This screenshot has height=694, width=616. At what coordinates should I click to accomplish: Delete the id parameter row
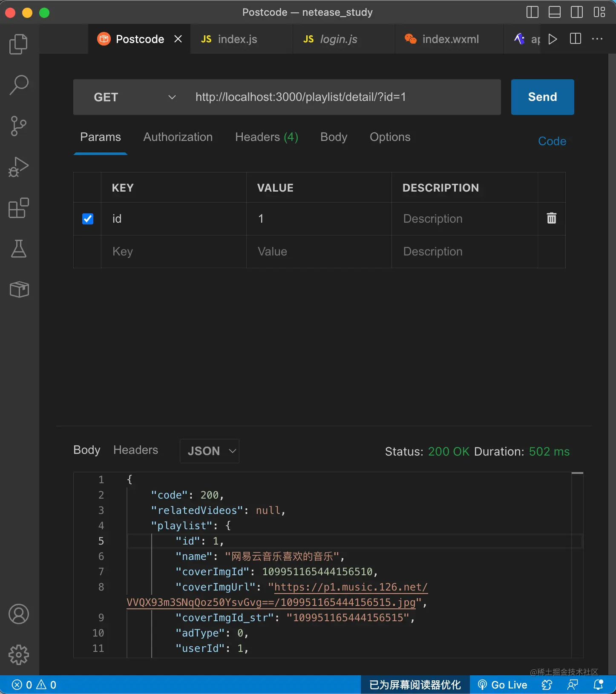tap(551, 218)
